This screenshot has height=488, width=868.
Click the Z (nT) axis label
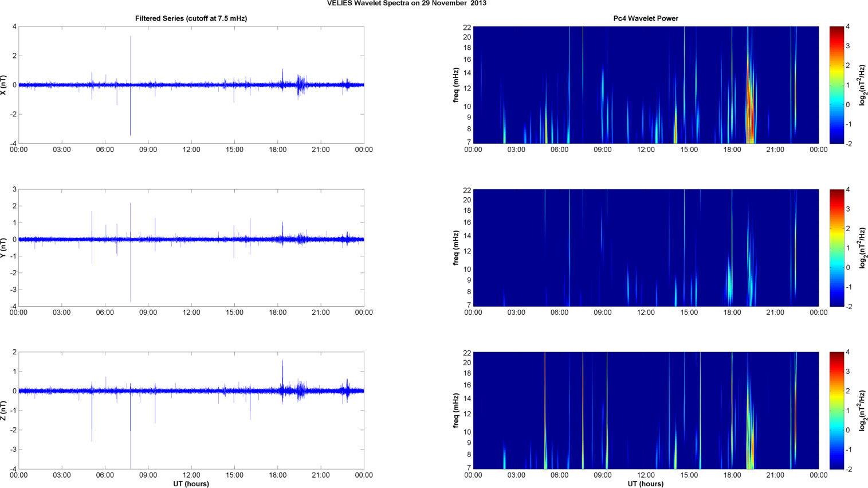pyautogui.click(x=4, y=411)
